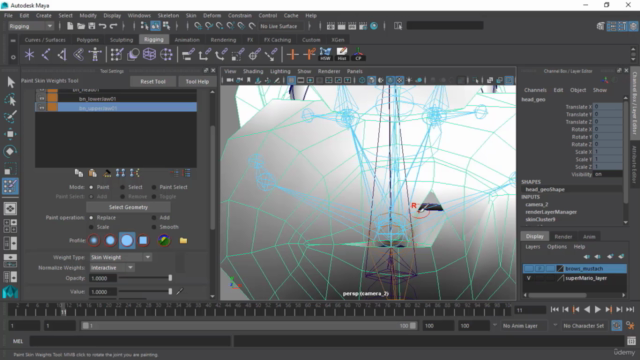Click the Create Lattice shelf icon
640x360 pixels.
[149, 54]
